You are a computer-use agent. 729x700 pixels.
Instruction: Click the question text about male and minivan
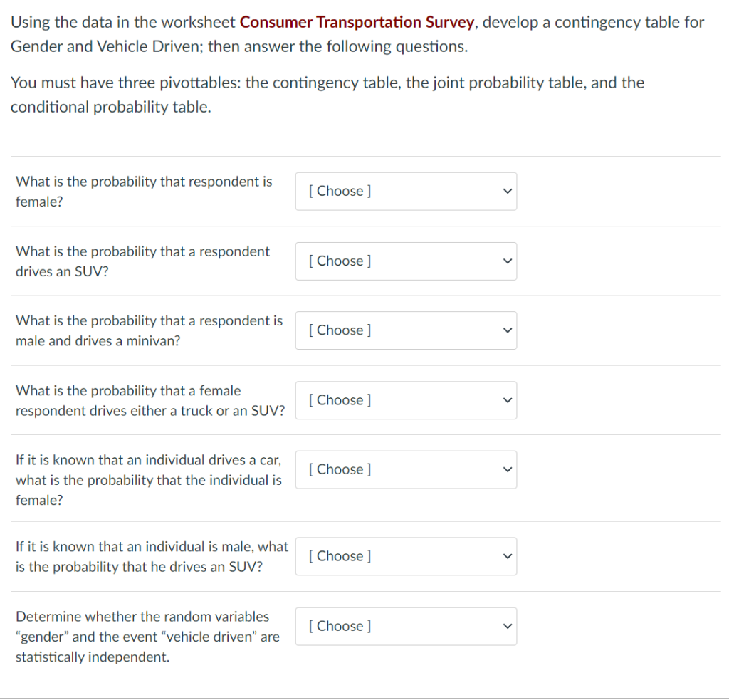click(149, 330)
